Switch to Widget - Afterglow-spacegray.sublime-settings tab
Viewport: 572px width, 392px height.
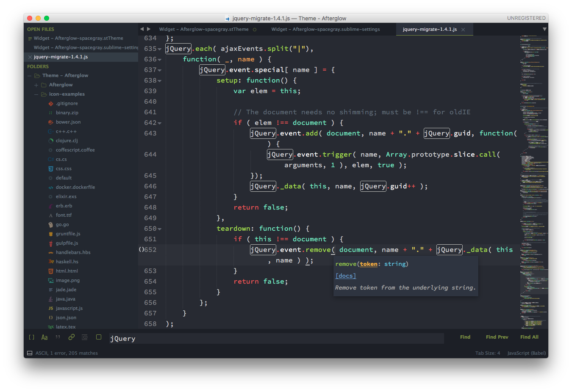(325, 29)
